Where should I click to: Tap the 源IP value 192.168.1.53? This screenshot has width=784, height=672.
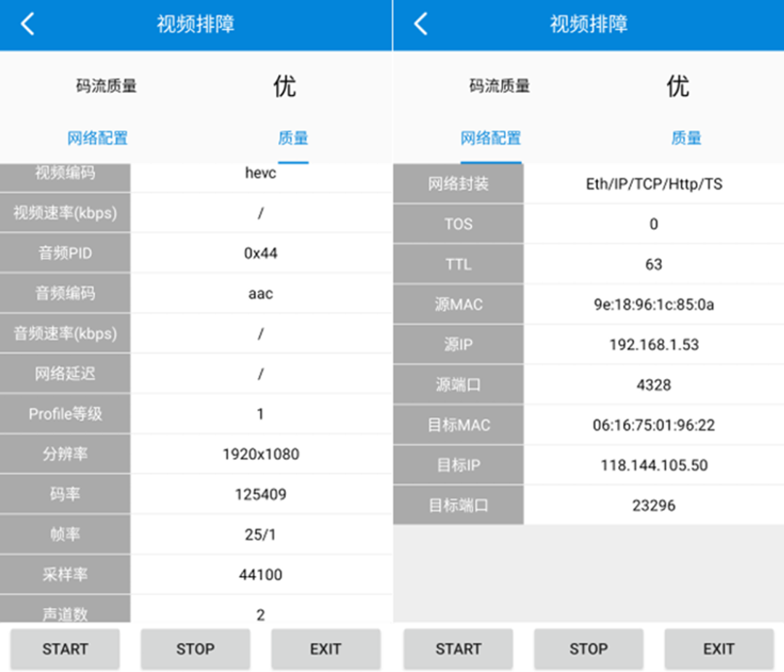tap(653, 345)
